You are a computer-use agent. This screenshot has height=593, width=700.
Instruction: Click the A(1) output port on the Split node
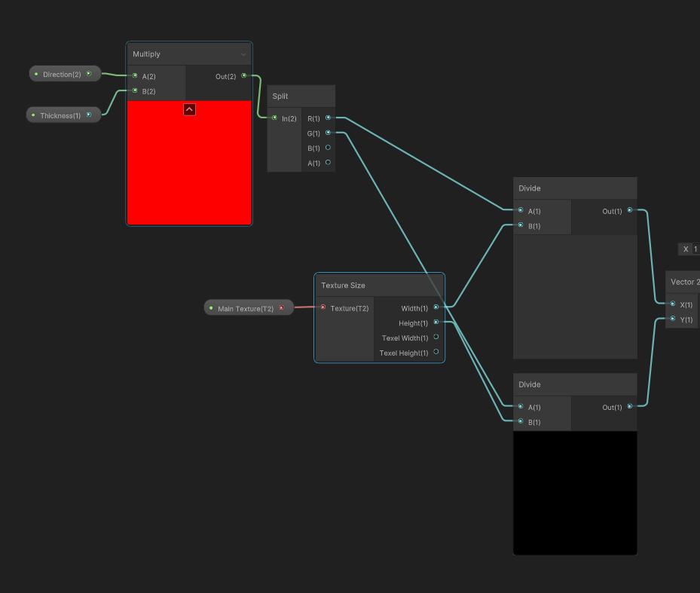coord(328,162)
